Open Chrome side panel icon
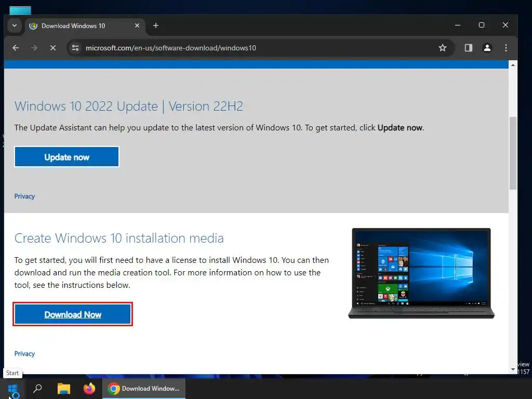 pyautogui.click(x=469, y=48)
